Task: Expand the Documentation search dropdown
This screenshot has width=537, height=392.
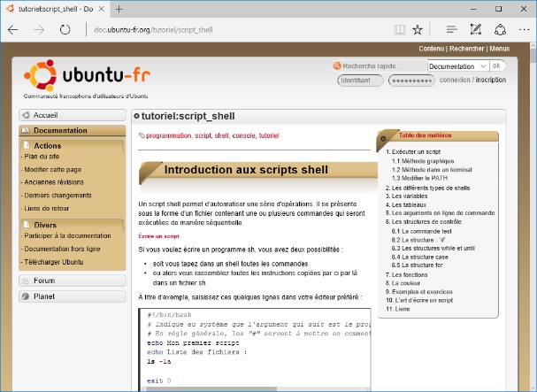Action: click(483, 65)
